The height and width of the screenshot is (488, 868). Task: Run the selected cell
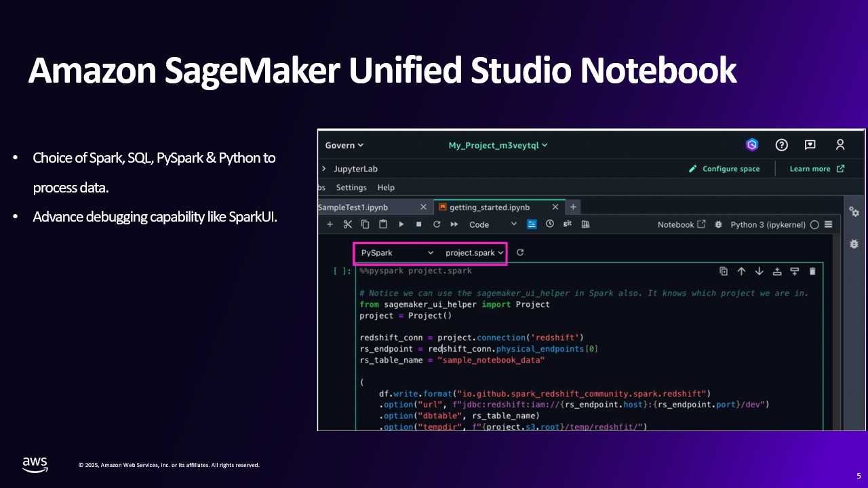click(x=401, y=224)
